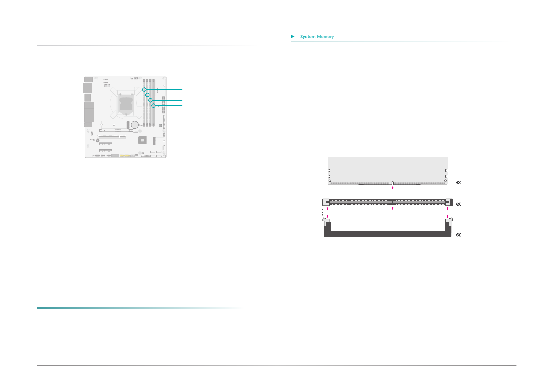Select the teal marker on the leftmost DIMM slot

tap(144, 89)
